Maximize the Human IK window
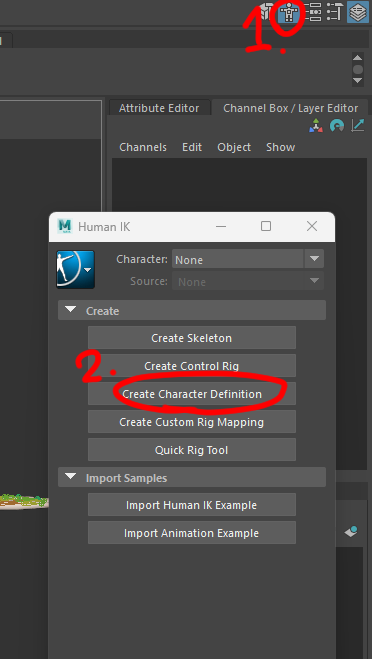The height and width of the screenshot is (659, 372). pos(266,227)
